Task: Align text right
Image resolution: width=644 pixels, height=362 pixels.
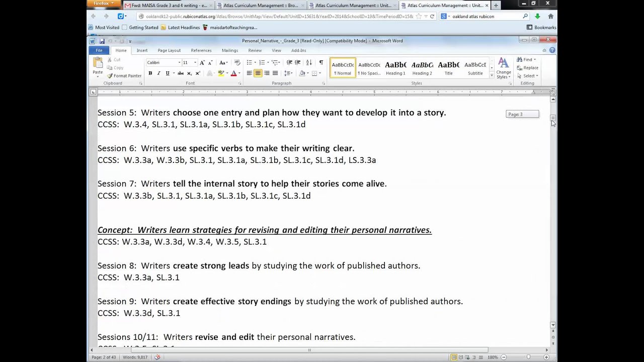Action: point(266,73)
